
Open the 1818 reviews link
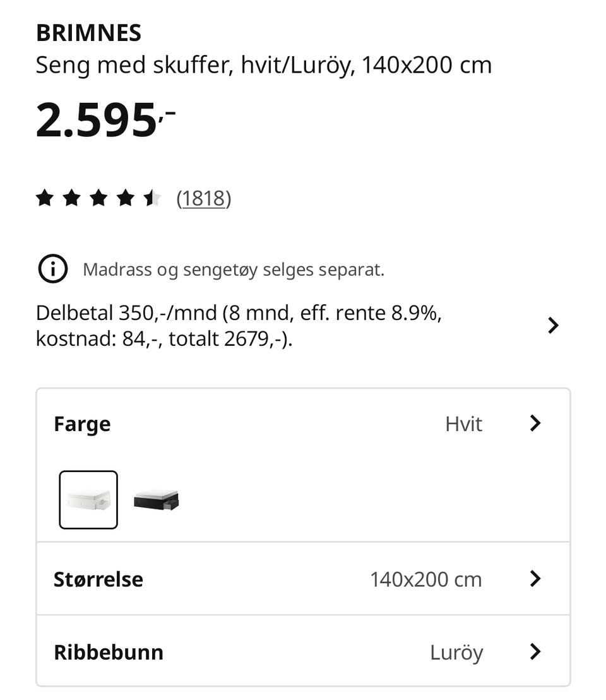[204, 198]
